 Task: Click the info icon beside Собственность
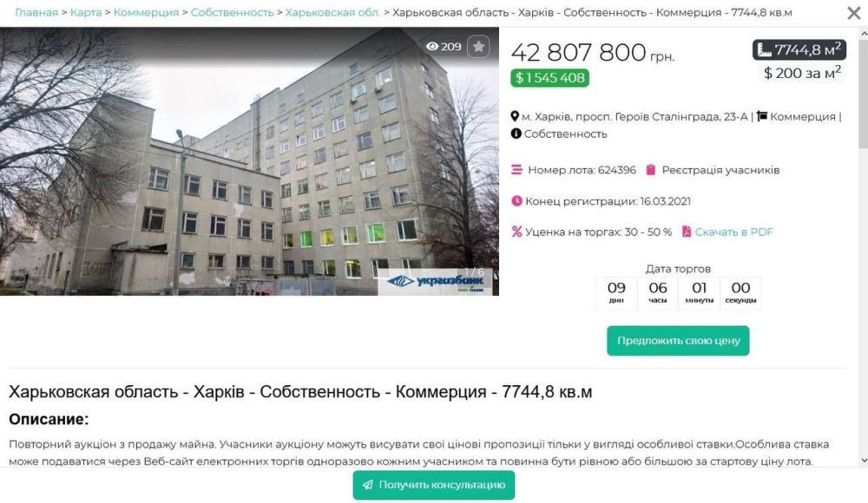coord(516,134)
